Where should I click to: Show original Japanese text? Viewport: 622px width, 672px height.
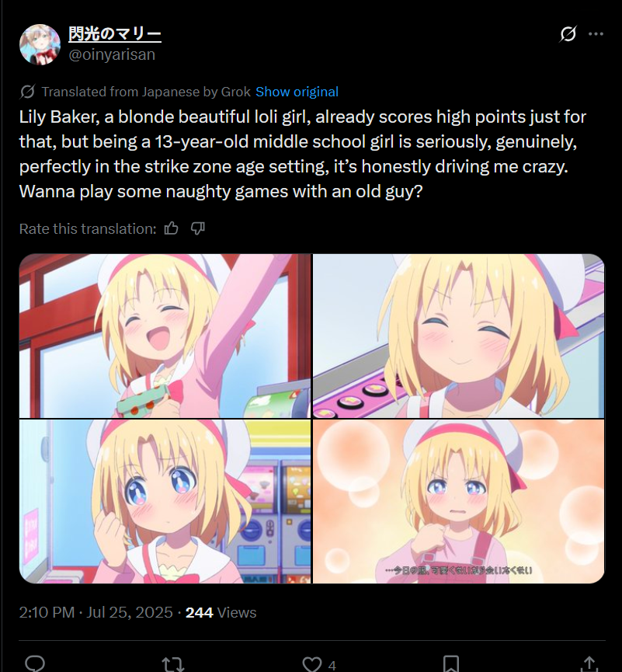click(297, 92)
